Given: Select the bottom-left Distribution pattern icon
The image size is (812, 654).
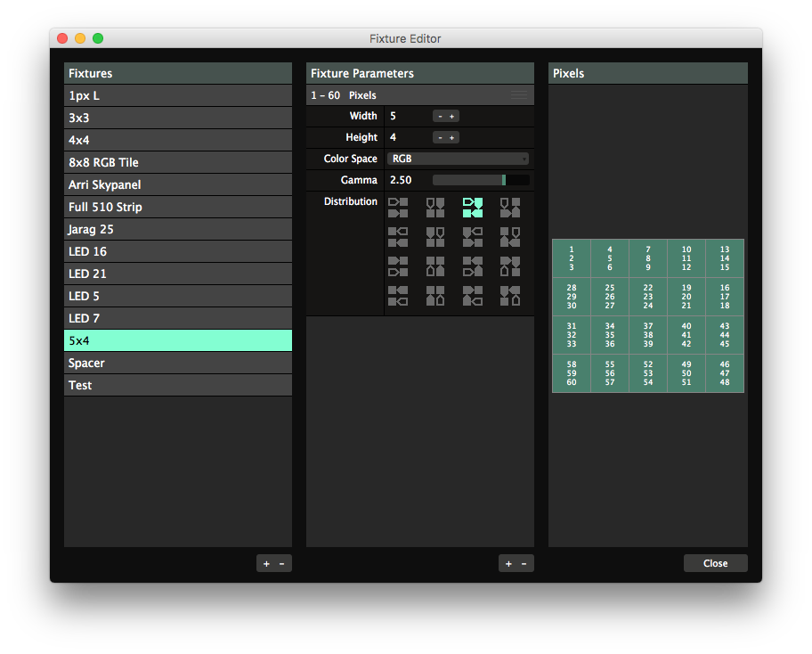Looking at the screenshot, I should [398, 296].
